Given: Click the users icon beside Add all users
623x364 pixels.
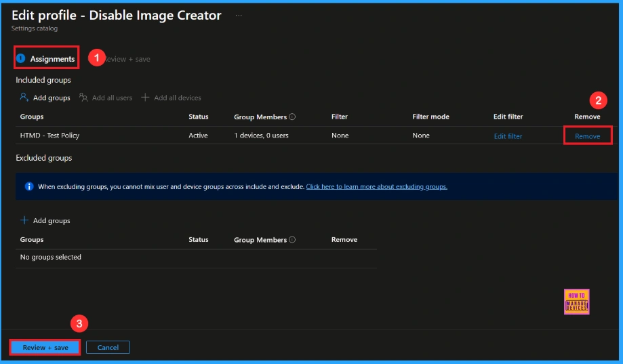Looking at the screenshot, I should (83, 98).
